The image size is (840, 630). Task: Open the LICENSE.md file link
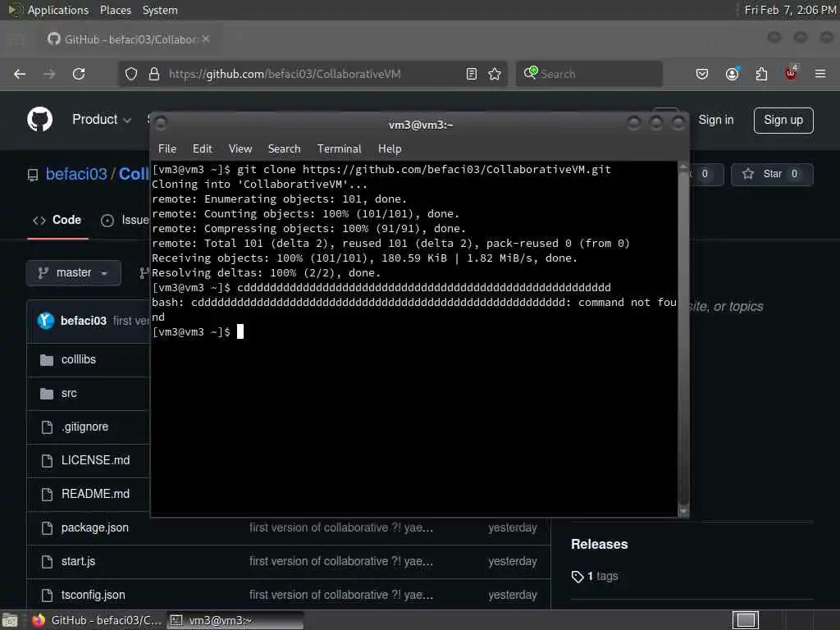point(95,461)
